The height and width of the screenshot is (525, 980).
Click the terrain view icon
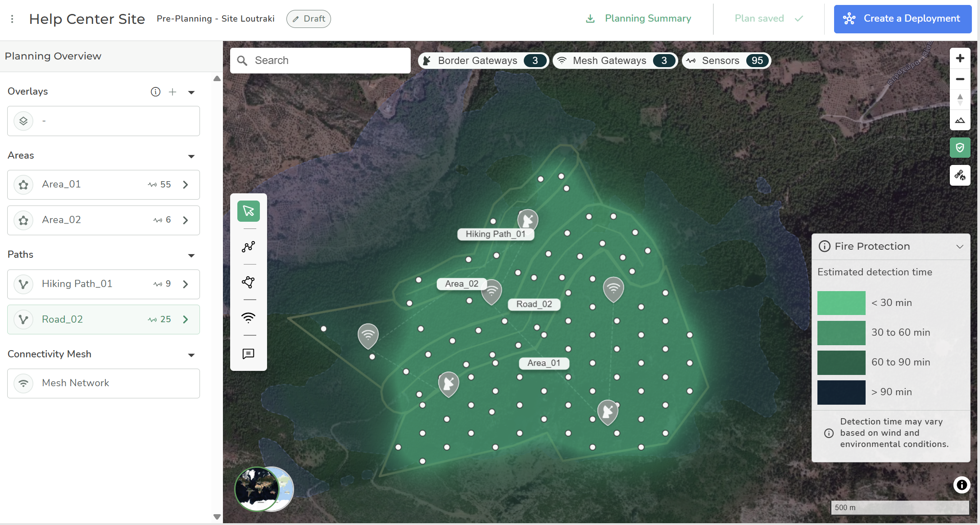(x=960, y=120)
